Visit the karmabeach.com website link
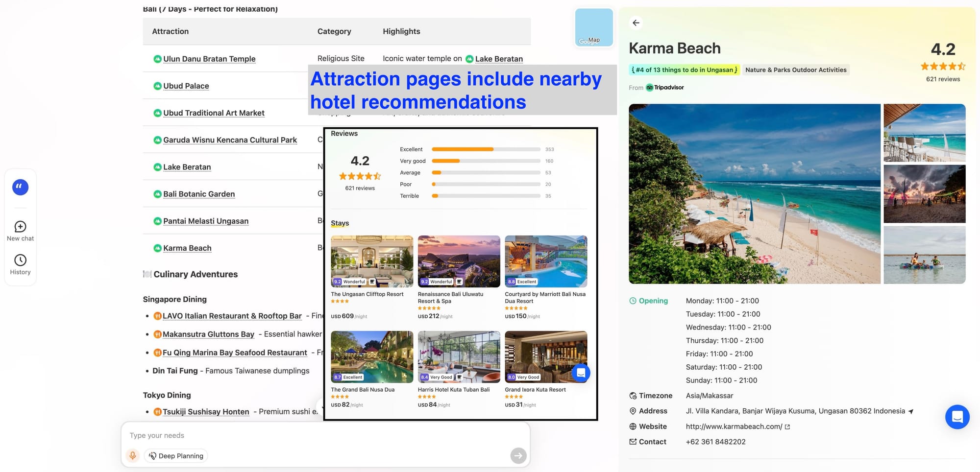This screenshot has height=472, width=980. [x=734, y=426]
